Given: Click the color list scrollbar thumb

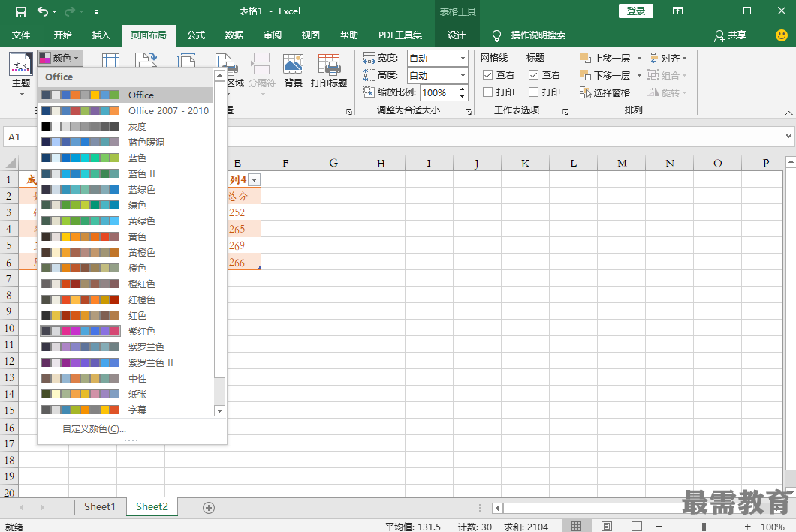Looking at the screenshot, I should click(x=219, y=230).
